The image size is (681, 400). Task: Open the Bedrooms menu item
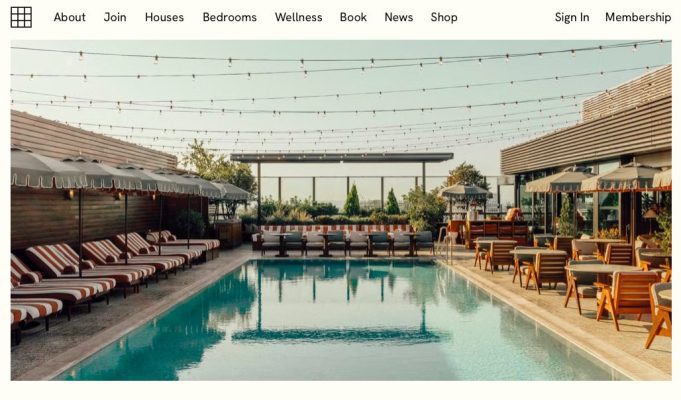[229, 17]
